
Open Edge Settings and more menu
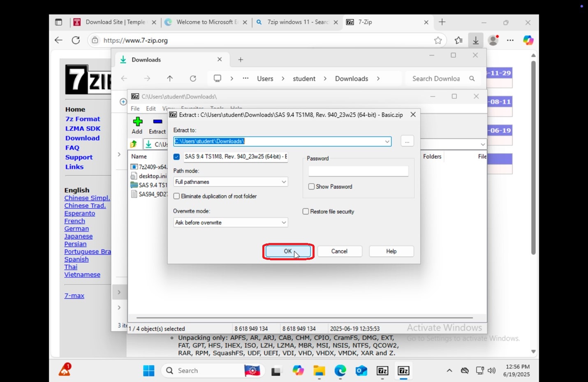510,40
